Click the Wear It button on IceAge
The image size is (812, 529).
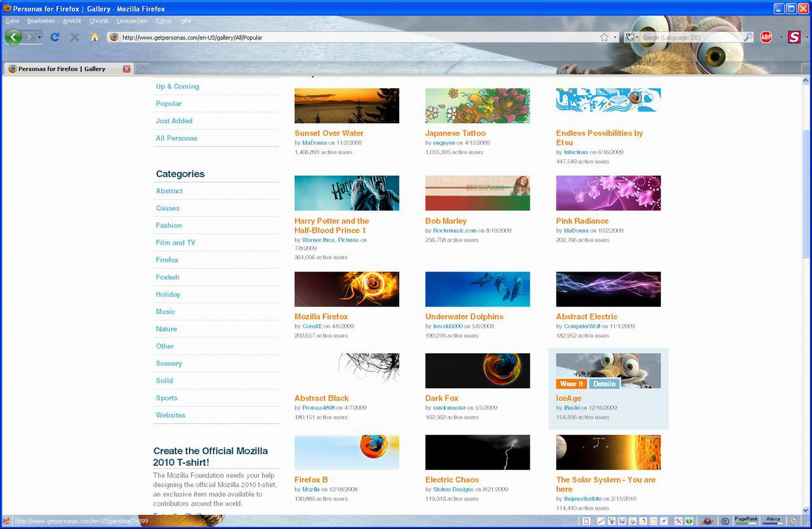[572, 384]
